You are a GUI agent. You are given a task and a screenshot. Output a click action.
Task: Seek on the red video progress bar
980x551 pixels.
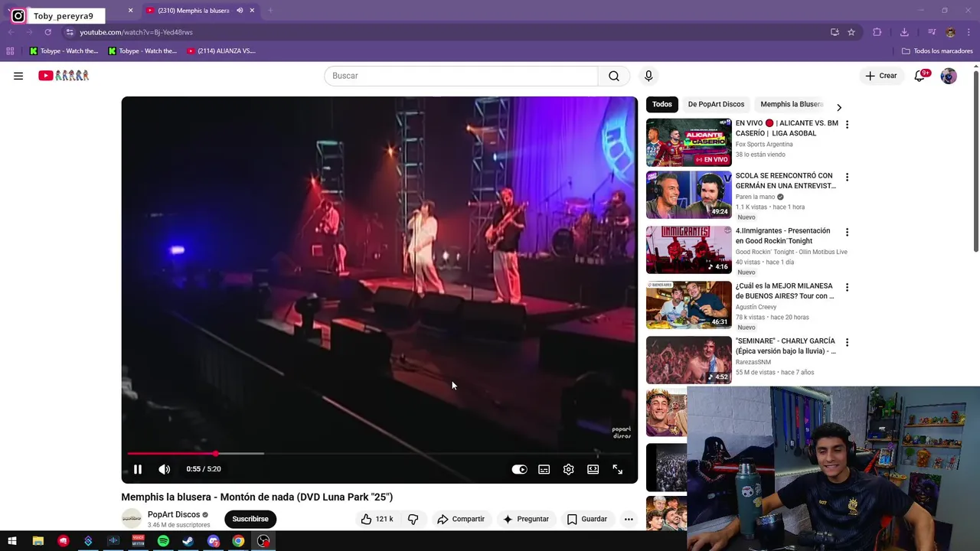click(x=380, y=454)
